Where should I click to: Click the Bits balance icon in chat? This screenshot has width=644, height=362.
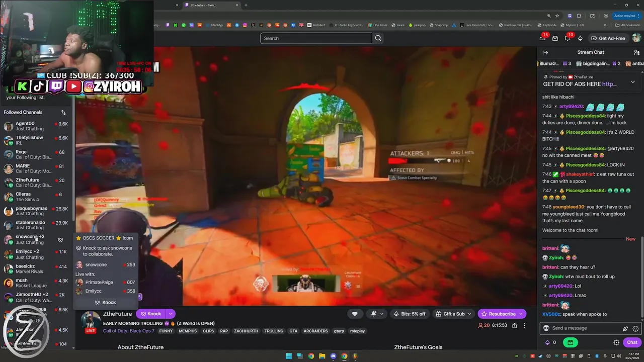click(x=547, y=342)
